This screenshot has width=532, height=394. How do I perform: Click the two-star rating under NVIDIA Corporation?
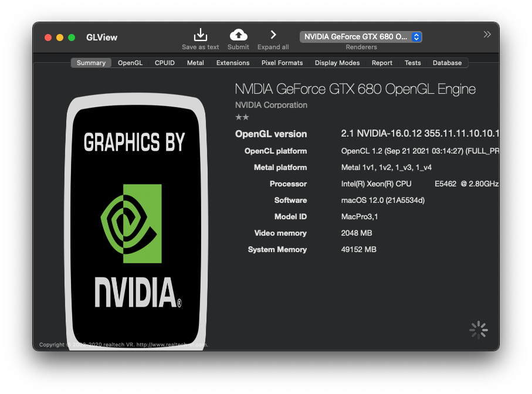242,117
